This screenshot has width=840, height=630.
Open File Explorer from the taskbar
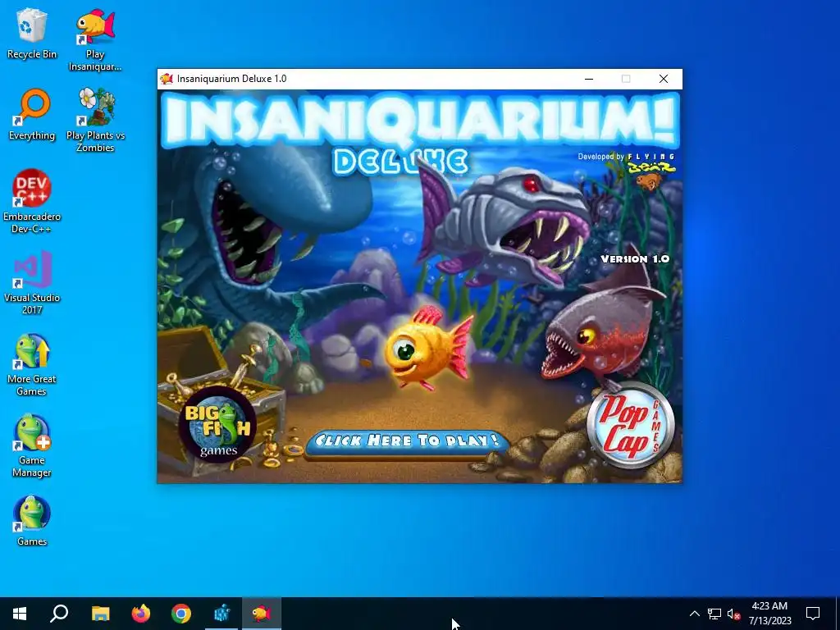(100, 614)
